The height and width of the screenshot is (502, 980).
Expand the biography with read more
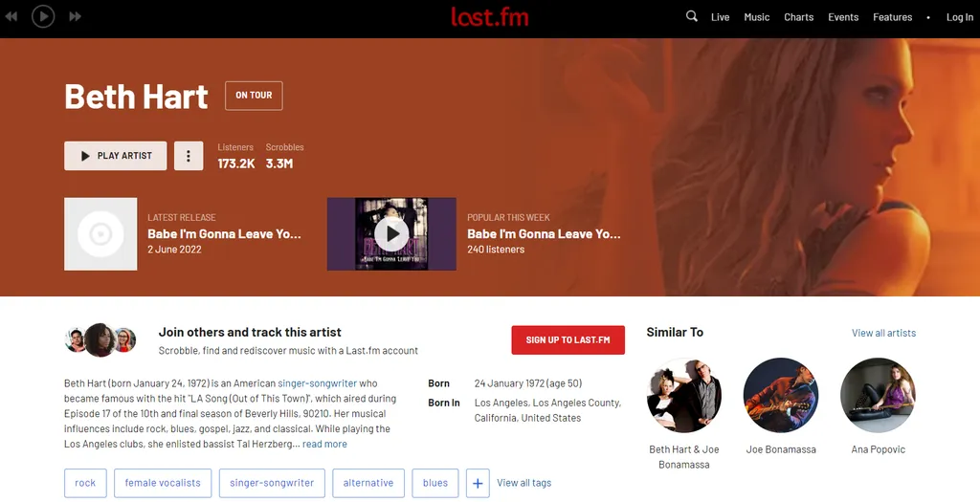pos(324,444)
